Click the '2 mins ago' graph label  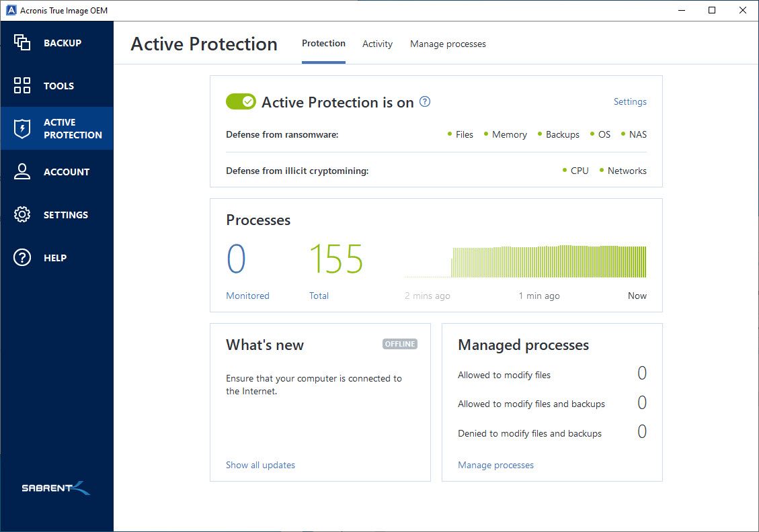[428, 296]
